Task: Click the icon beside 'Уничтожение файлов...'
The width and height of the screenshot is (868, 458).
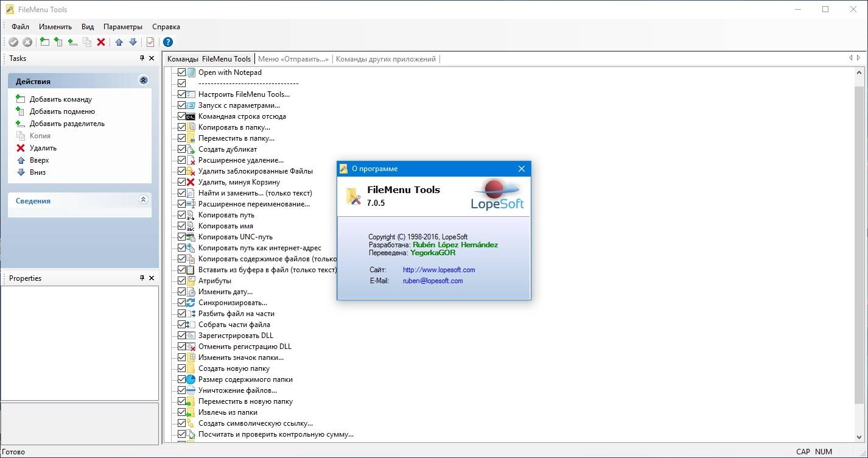Action: pyautogui.click(x=191, y=390)
